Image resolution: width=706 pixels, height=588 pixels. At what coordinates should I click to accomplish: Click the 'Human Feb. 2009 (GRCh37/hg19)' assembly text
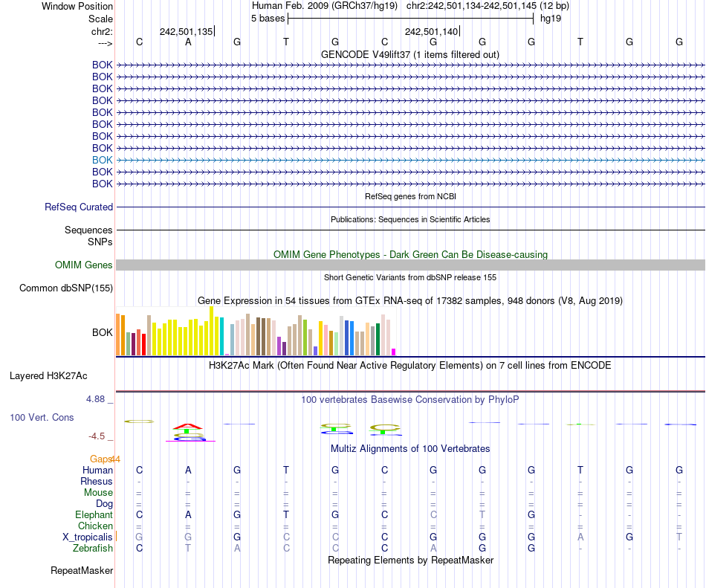(x=325, y=6)
